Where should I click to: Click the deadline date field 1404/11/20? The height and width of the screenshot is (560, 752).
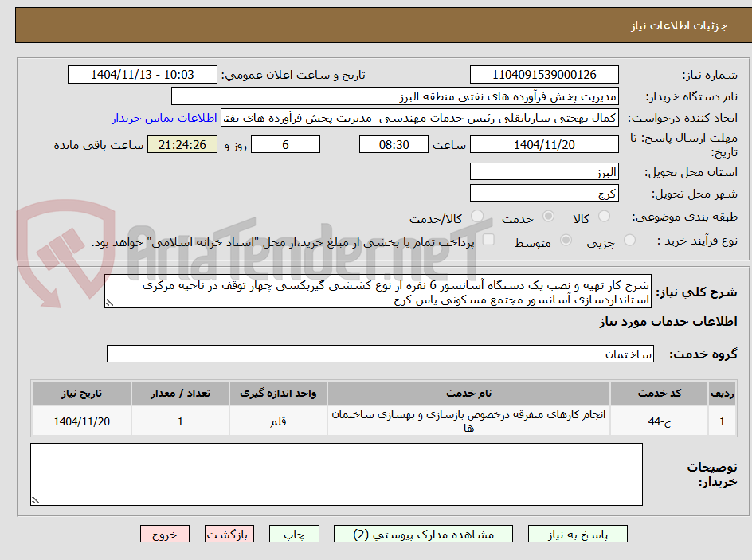click(x=544, y=144)
